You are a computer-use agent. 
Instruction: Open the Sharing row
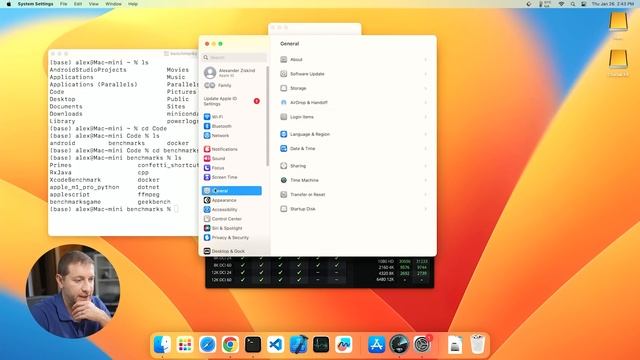coord(353,166)
